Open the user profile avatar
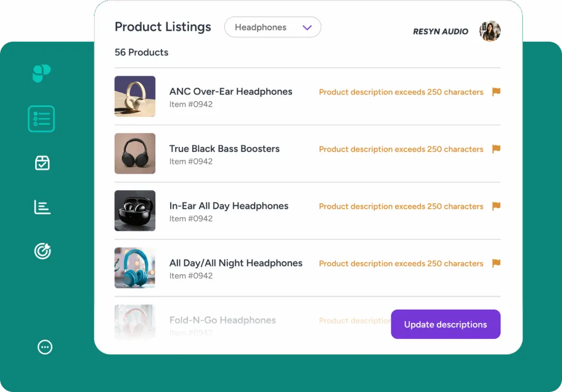The image size is (562, 392). (x=490, y=31)
